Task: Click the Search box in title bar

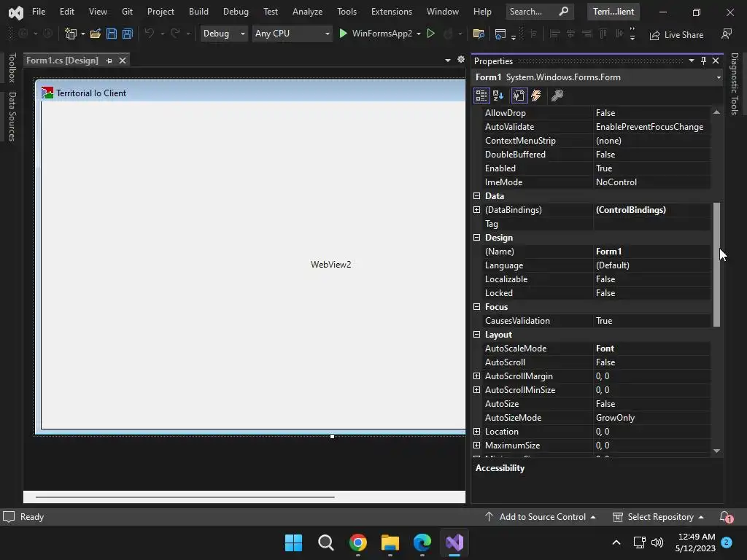Action: pyautogui.click(x=539, y=12)
